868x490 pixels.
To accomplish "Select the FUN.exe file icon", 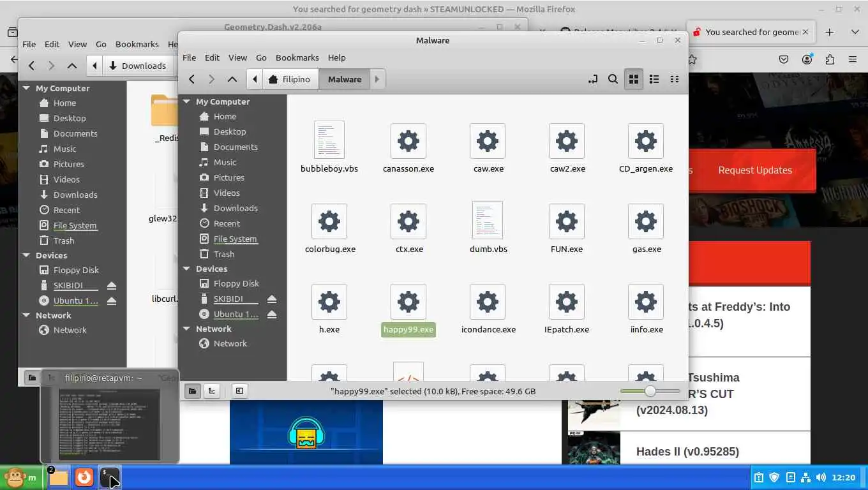I will click(x=567, y=221).
